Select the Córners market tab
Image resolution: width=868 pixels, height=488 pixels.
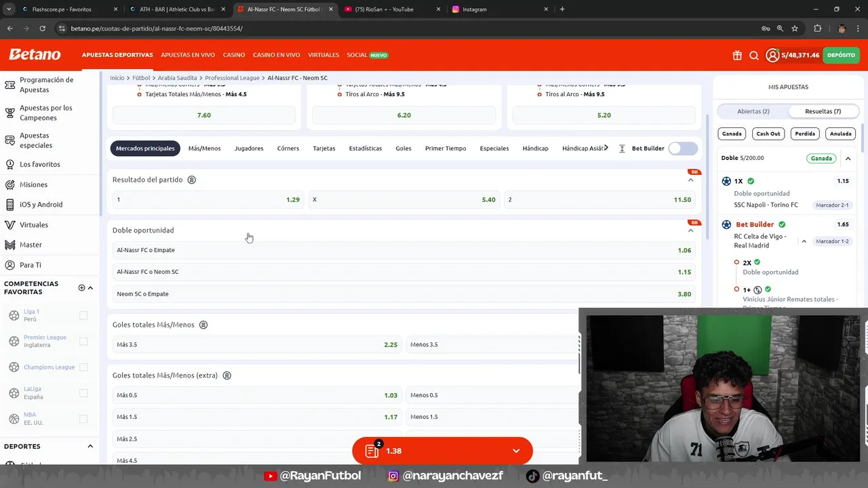pos(288,148)
